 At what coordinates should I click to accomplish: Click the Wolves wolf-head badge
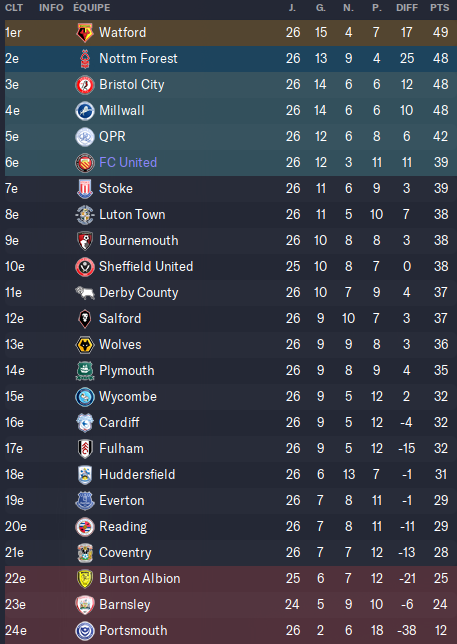coord(85,345)
